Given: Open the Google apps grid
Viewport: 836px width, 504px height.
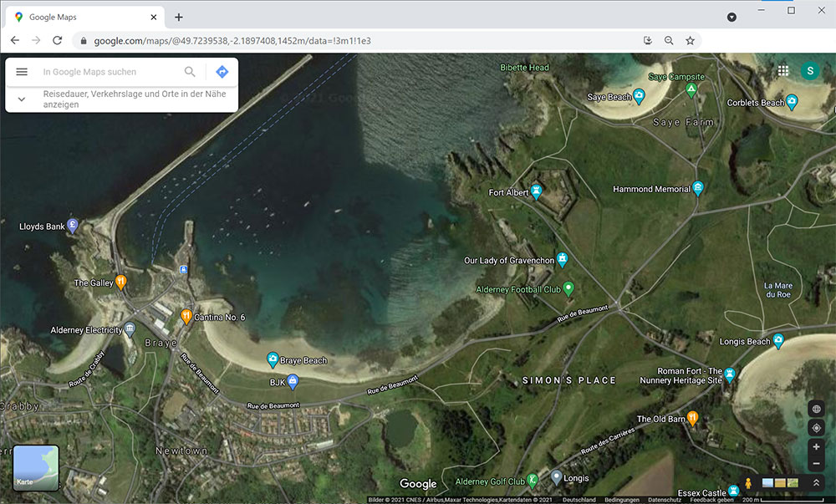Looking at the screenshot, I should tap(783, 71).
